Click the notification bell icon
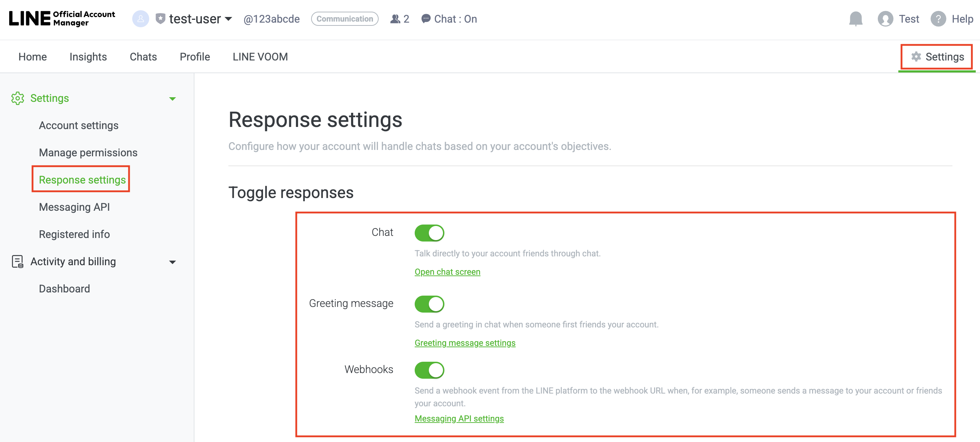Screen dimensions: 980x442 (x=856, y=19)
